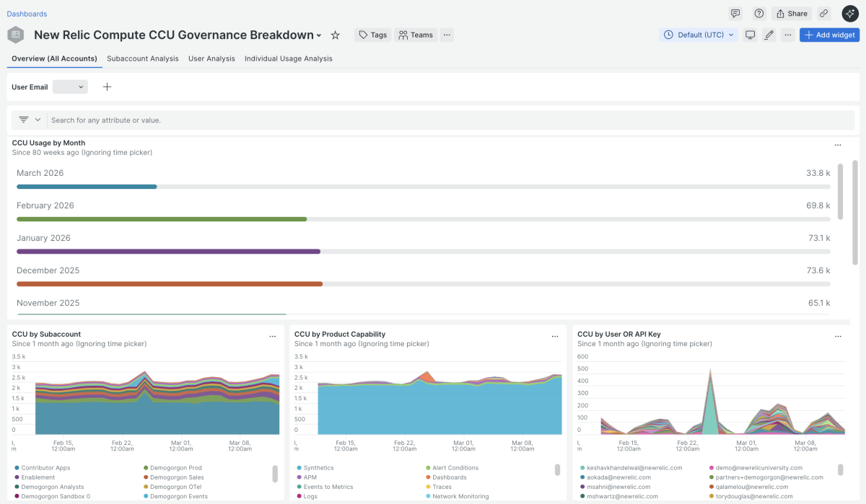Toggle the Synthetics legend series

click(x=318, y=468)
